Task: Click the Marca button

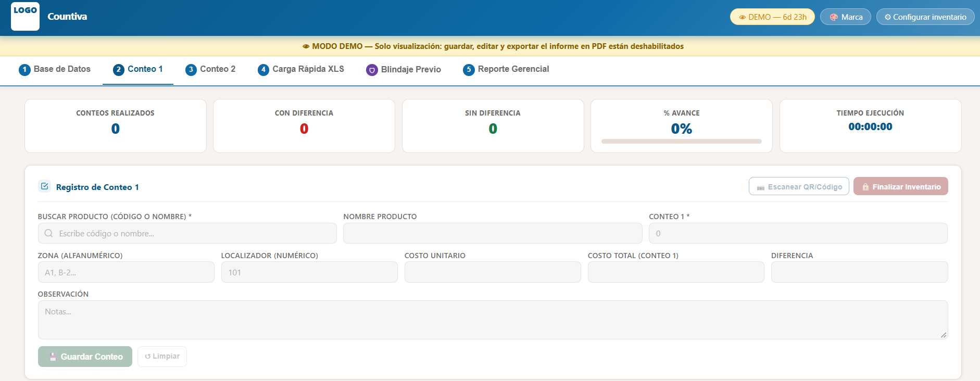Action: [846, 17]
